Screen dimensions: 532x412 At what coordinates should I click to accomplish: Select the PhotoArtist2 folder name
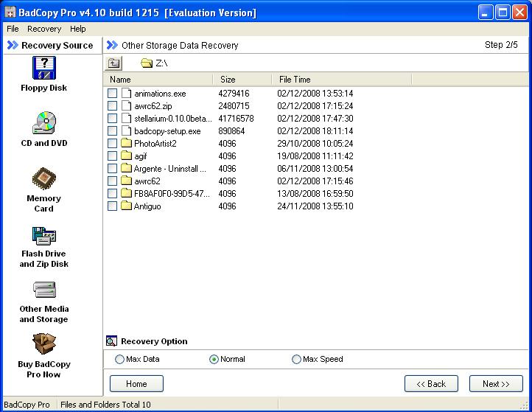pyautogui.click(x=155, y=144)
